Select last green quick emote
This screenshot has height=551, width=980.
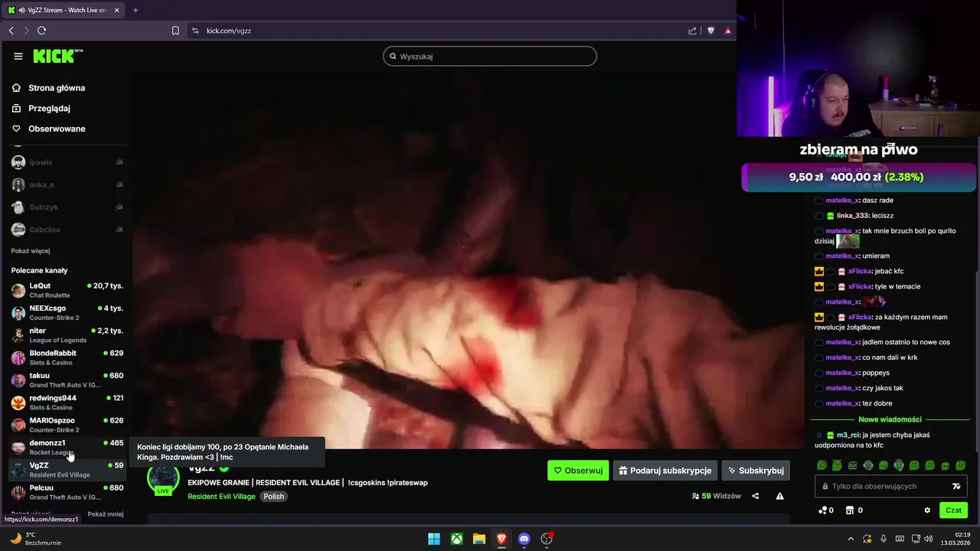(961, 465)
